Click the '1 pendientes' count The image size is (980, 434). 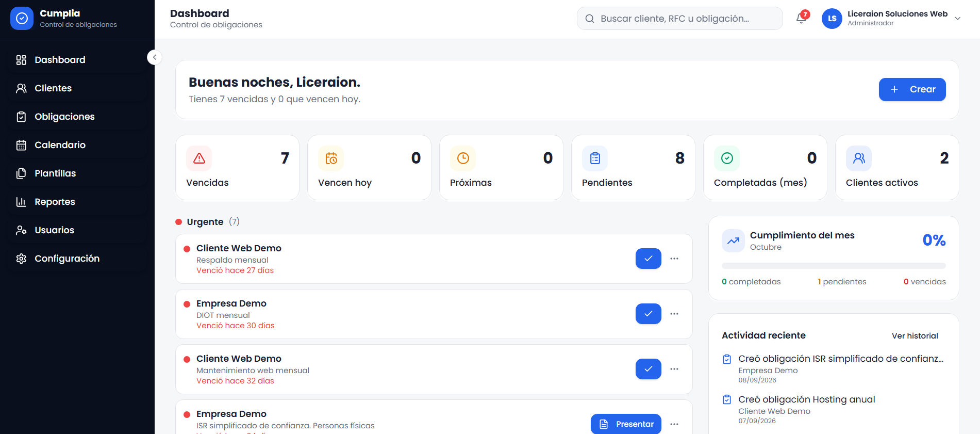842,282
